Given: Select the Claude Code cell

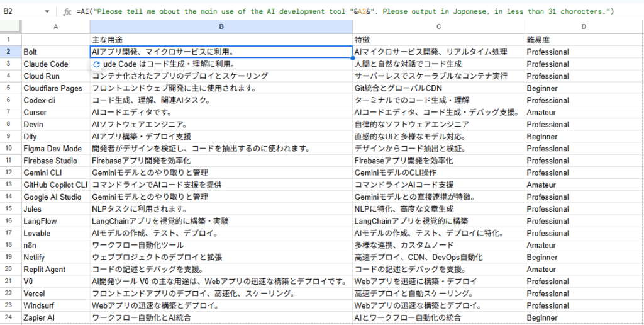Looking at the screenshot, I should (x=56, y=64).
